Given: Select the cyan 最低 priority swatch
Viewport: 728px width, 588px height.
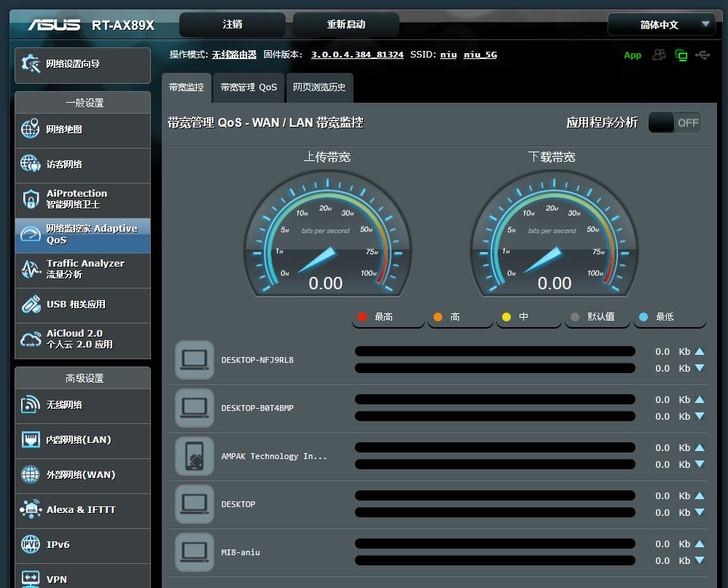Looking at the screenshot, I should (643, 317).
